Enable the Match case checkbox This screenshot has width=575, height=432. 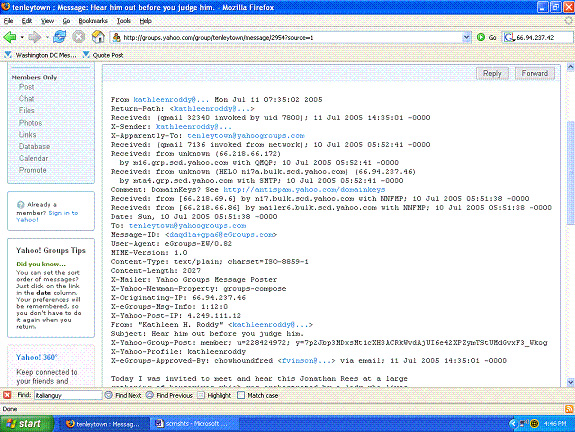(x=241, y=395)
